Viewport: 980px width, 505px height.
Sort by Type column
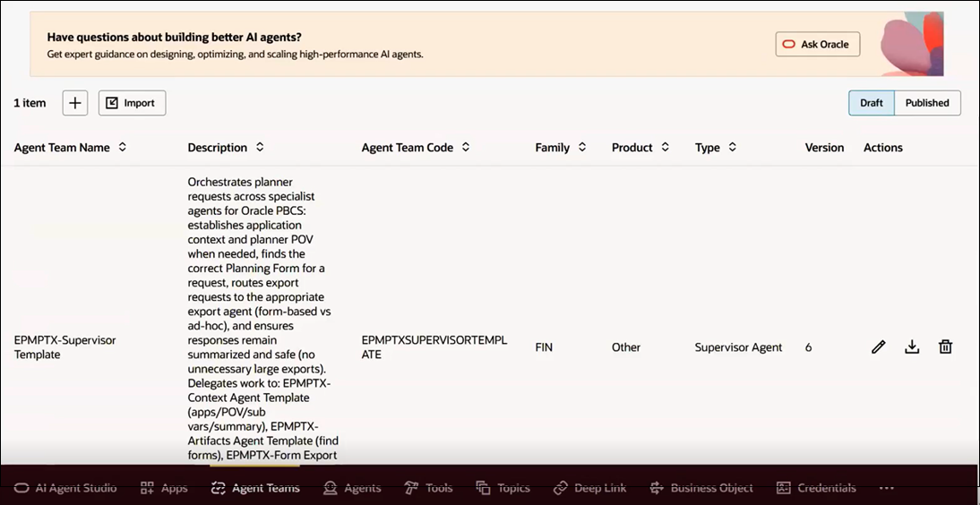pyautogui.click(x=733, y=148)
